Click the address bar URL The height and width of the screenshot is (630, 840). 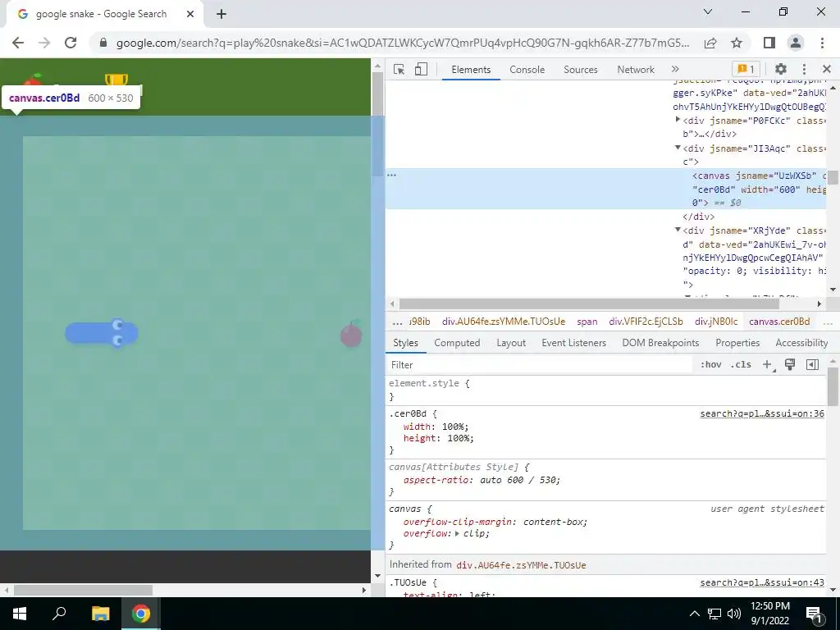pyautogui.click(x=402, y=43)
